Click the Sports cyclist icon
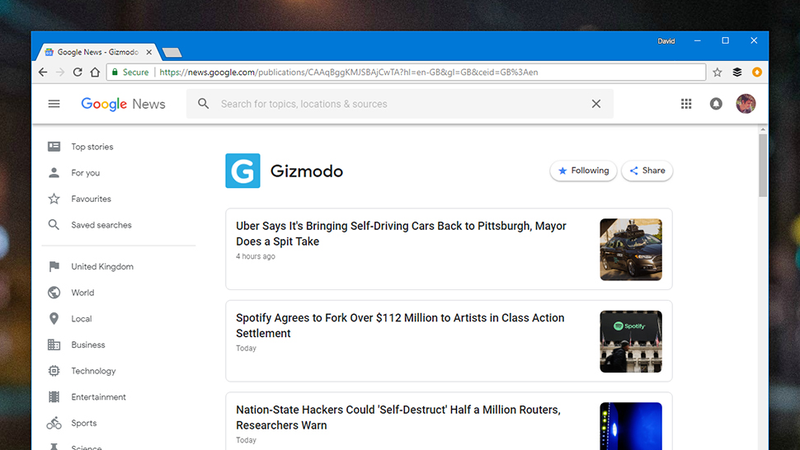 [x=54, y=422]
